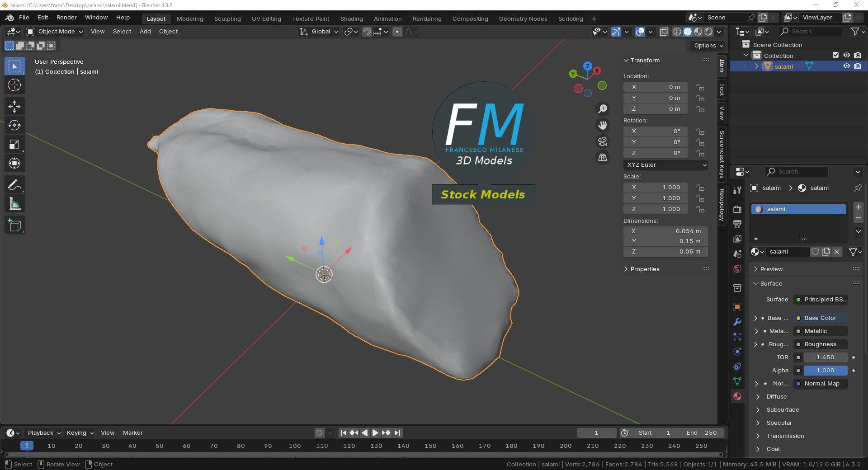Switch to orthographic/perspective grid view
This screenshot has width=868, height=470.
pyautogui.click(x=603, y=157)
